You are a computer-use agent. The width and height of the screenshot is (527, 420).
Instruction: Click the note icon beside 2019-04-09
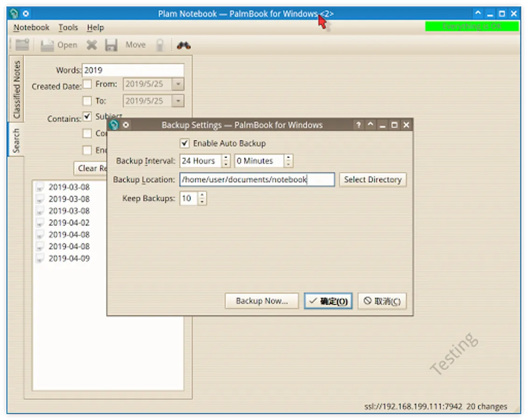[x=40, y=259]
